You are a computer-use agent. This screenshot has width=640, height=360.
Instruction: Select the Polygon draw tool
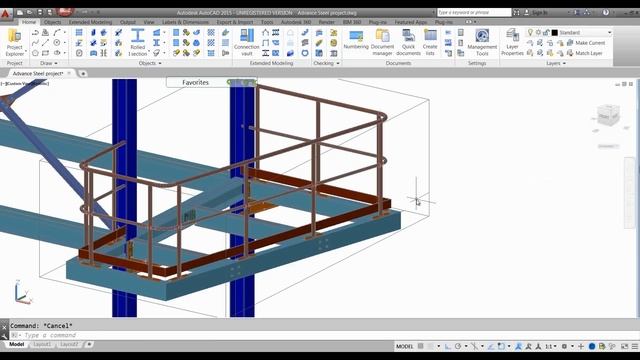point(35,53)
